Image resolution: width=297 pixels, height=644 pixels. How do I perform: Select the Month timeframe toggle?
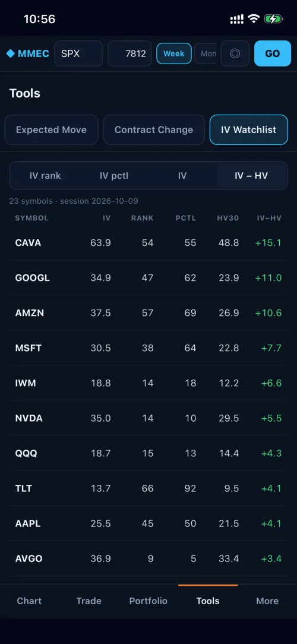206,53
